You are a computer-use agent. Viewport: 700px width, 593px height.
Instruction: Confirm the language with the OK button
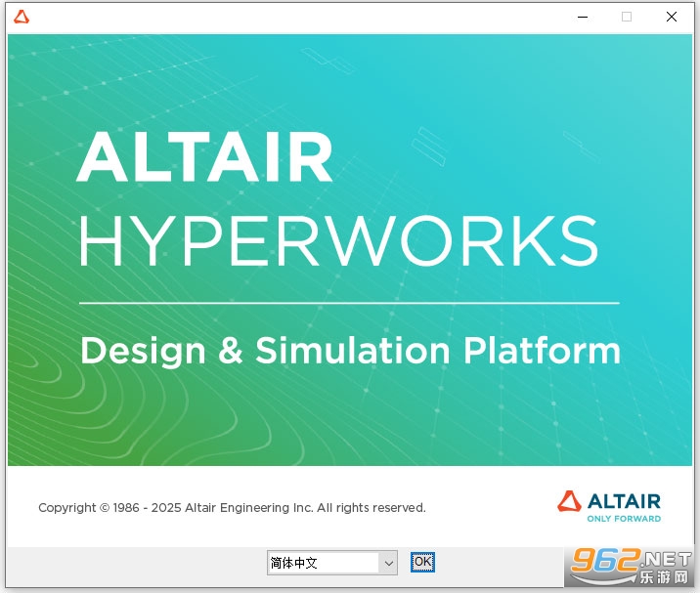point(422,562)
